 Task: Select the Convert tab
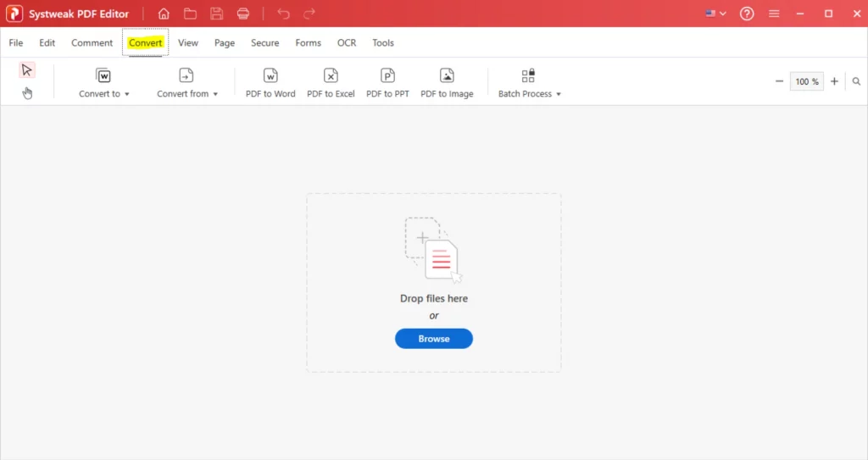tap(145, 42)
